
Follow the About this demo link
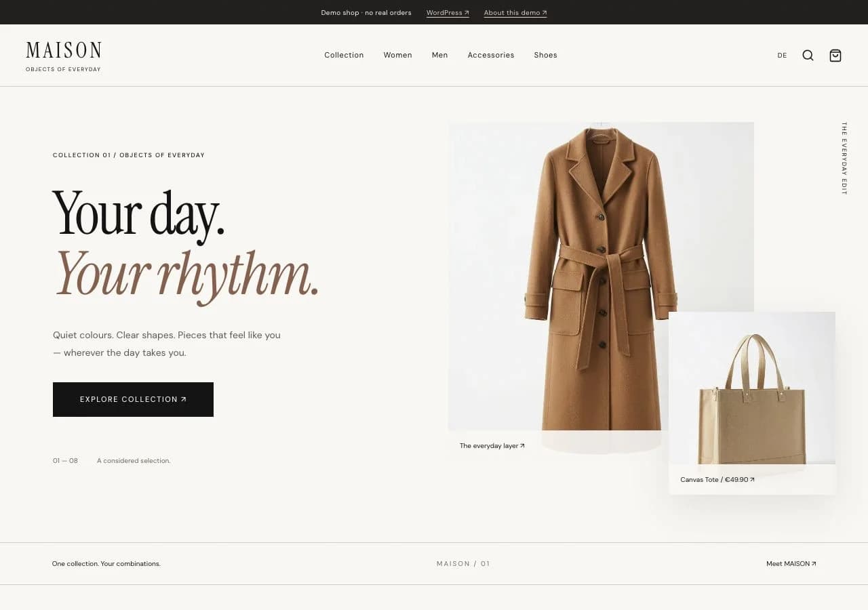coord(515,13)
